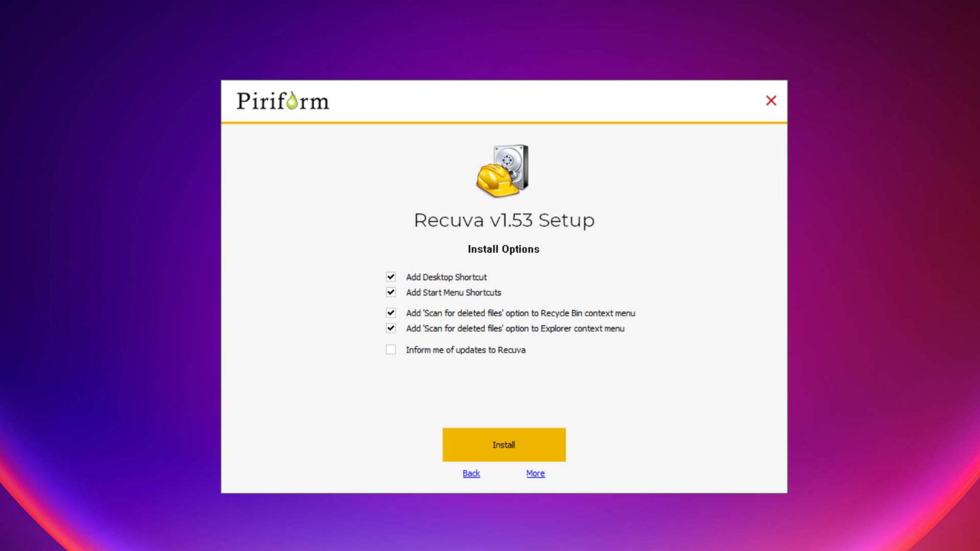
Task: Uncheck "Add Desktop Shortcut"
Action: pos(390,277)
